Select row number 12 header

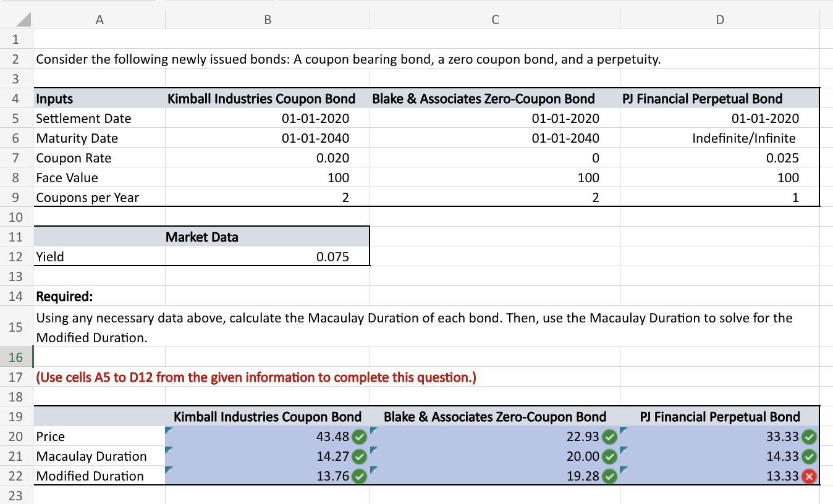(15, 256)
